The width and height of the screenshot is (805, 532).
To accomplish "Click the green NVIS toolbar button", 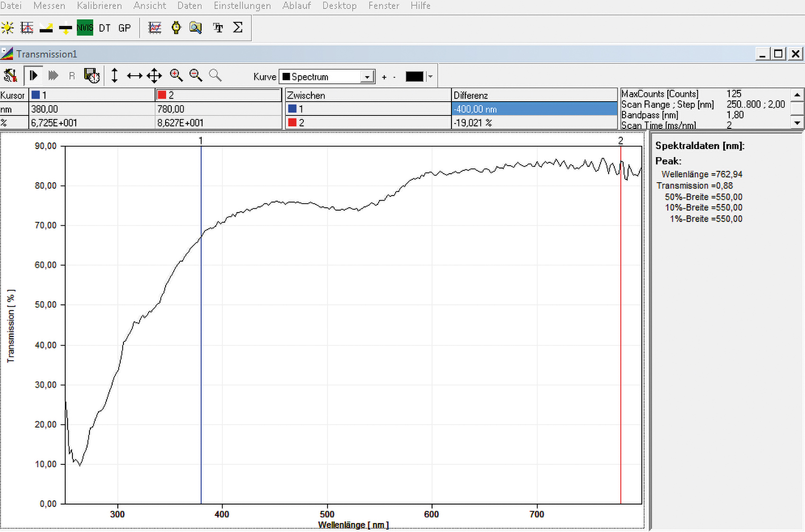I will pyautogui.click(x=85, y=28).
